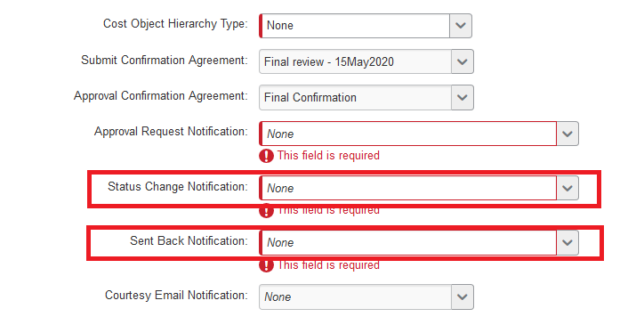This screenshot has height=333, width=644.
Task: Click the 'Final review - 15May2020' field text
Action: click(x=328, y=61)
